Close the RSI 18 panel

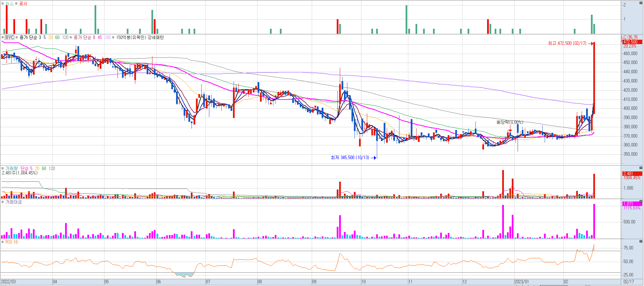click(641, 242)
